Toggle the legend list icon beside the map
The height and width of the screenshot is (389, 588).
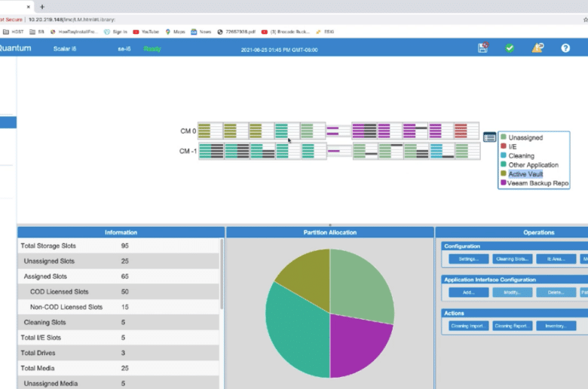pos(489,137)
